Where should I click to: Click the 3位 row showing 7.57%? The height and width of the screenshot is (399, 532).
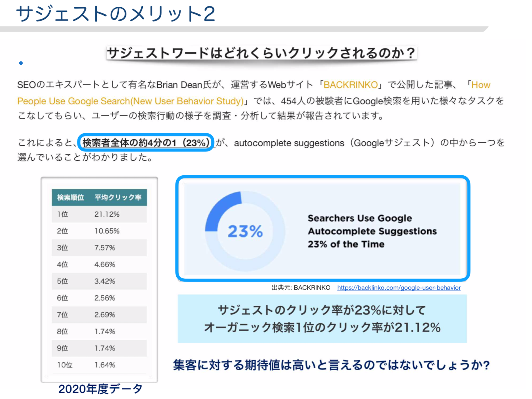99,248
